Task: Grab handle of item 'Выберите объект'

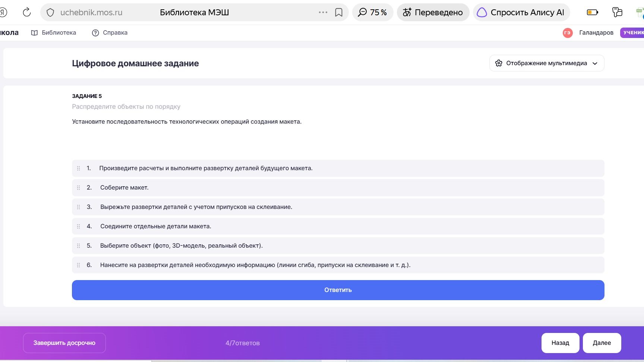Action: pos(78,246)
